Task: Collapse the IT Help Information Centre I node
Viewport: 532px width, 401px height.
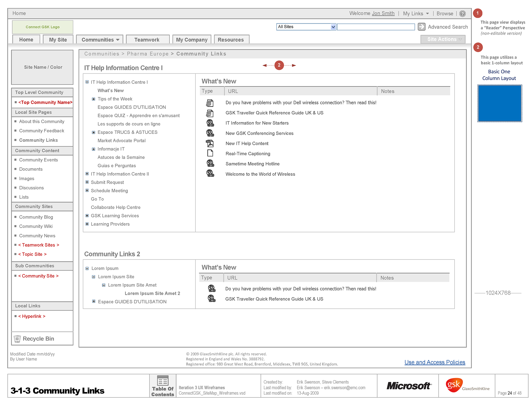Action: (87, 82)
